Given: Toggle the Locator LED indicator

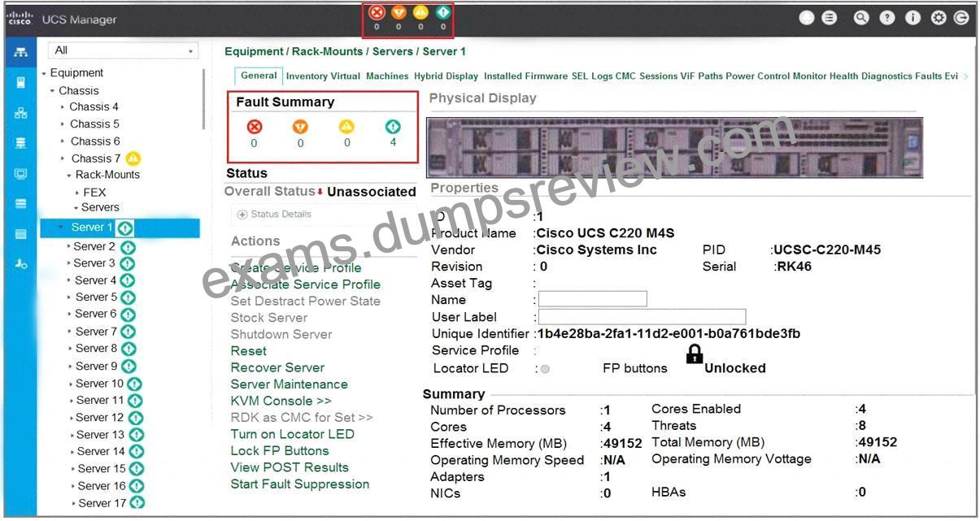Looking at the screenshot, I should (545, 369).
